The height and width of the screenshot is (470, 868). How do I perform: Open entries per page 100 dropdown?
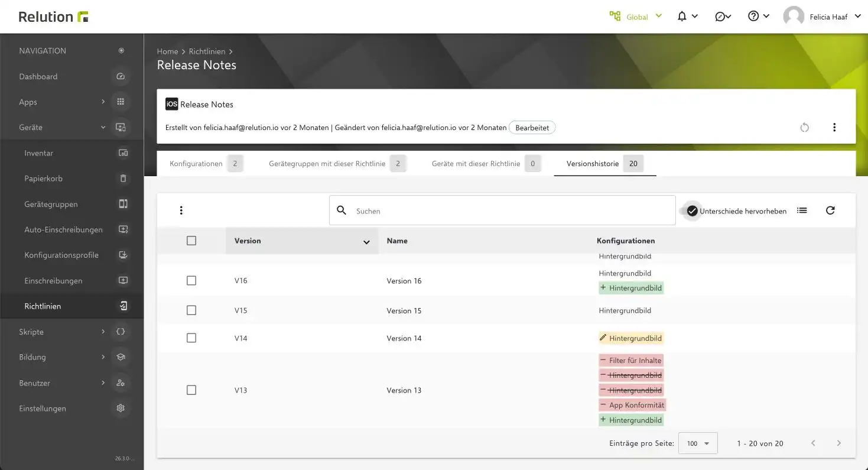coord(698,443)
